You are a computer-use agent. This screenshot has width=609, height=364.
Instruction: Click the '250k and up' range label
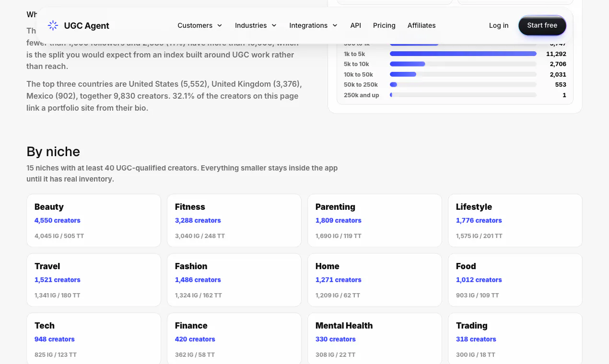pyautogui.click(x=361, y=95)
